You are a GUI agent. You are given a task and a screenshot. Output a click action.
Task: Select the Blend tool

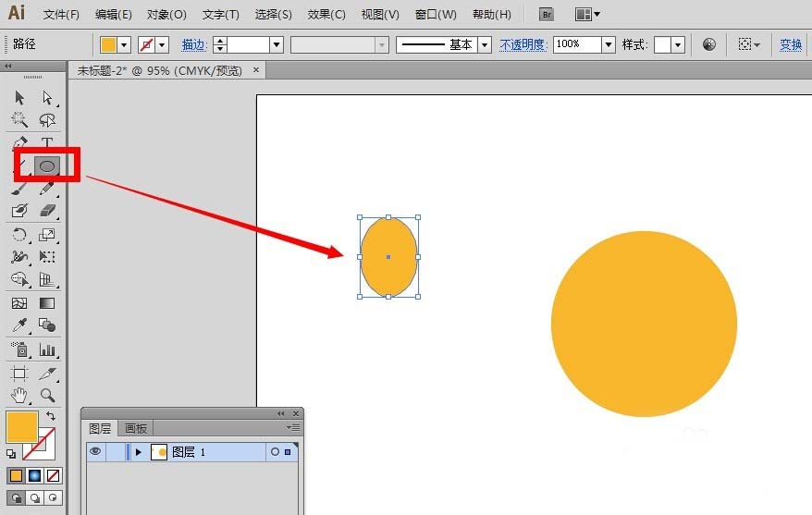pyautogui.click(x=47, y=325)
